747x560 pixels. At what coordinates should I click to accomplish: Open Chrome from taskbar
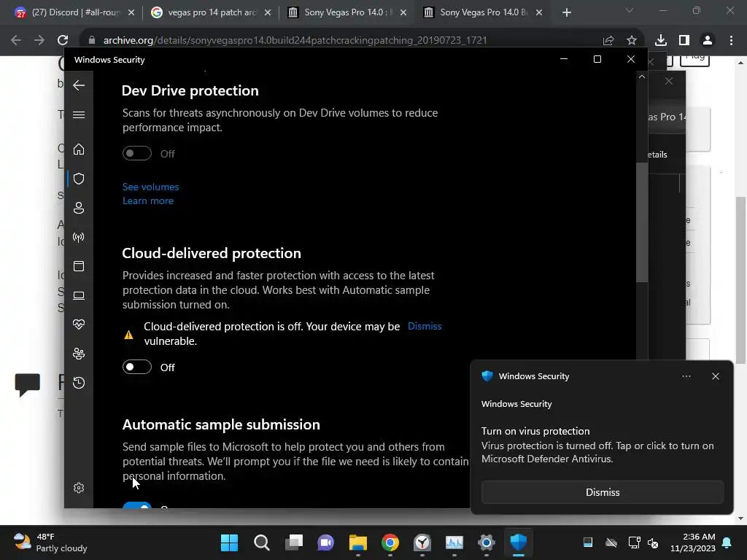(x=390, y=542)
